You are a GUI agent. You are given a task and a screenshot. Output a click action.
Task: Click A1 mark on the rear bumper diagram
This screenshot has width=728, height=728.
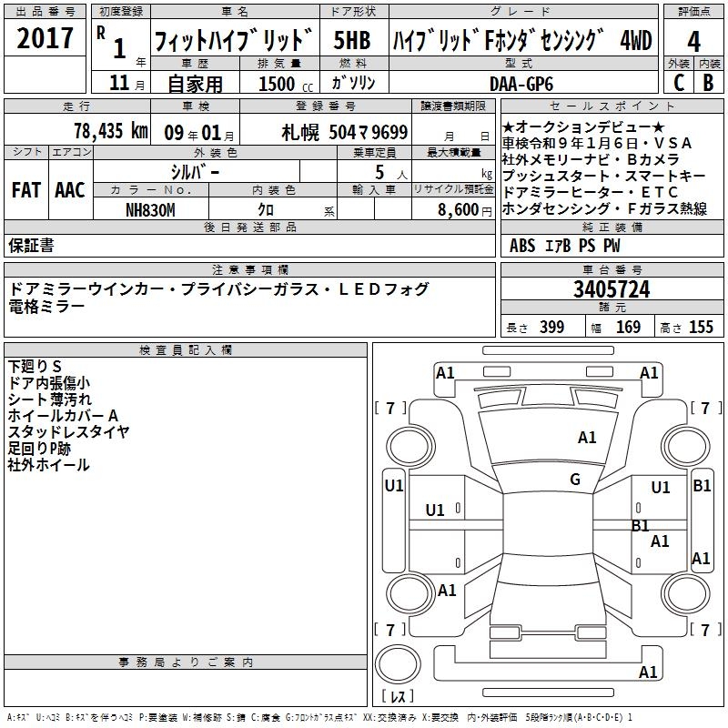point(648,672)
